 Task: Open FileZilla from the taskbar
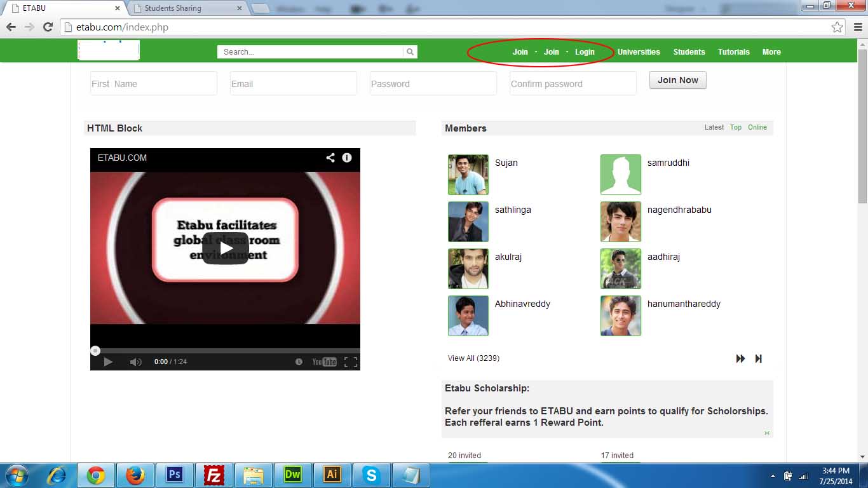[x=214, y=475]
